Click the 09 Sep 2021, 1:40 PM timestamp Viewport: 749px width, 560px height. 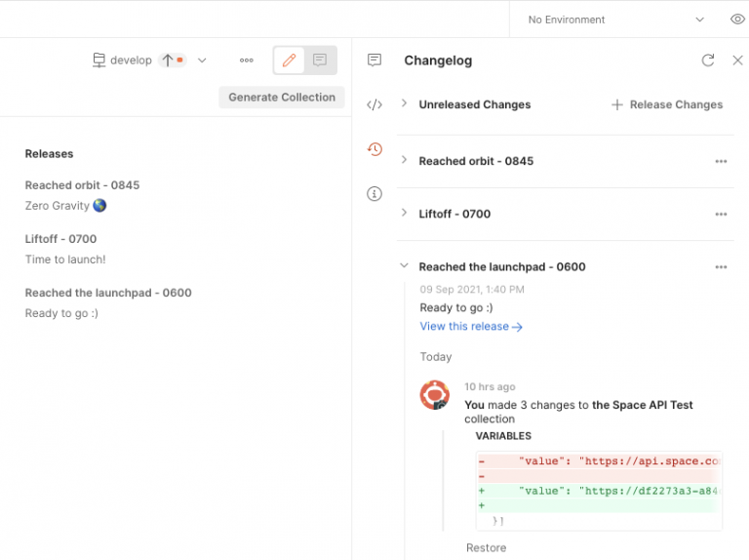tap(472, 290)
